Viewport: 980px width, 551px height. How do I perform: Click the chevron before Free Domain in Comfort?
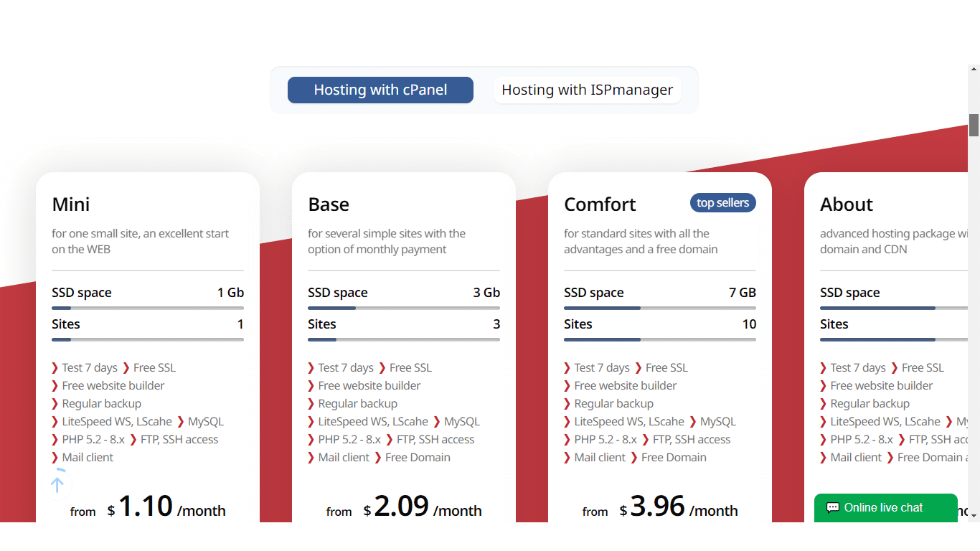pos(633,458)
